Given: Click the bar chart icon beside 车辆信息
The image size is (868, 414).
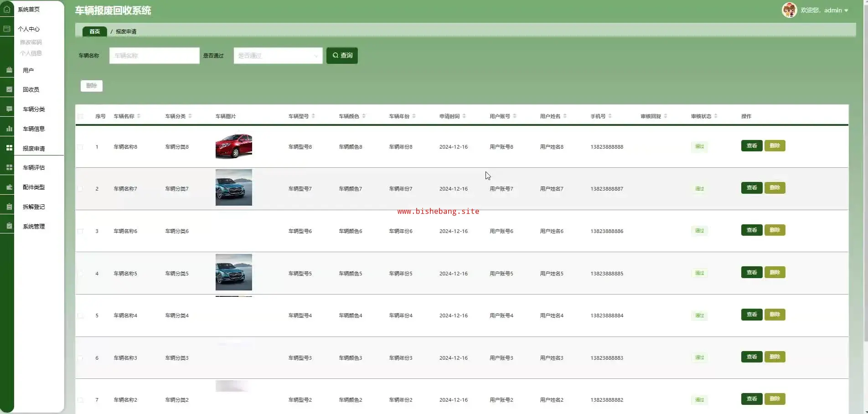Looking at the screenshot, I should click(9, 129).
